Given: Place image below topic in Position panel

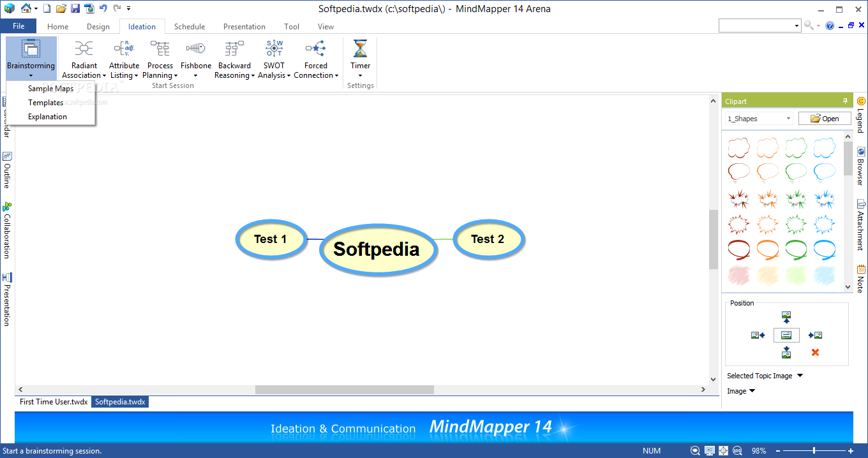Looking at the screenshot, I should coord(786,352).
